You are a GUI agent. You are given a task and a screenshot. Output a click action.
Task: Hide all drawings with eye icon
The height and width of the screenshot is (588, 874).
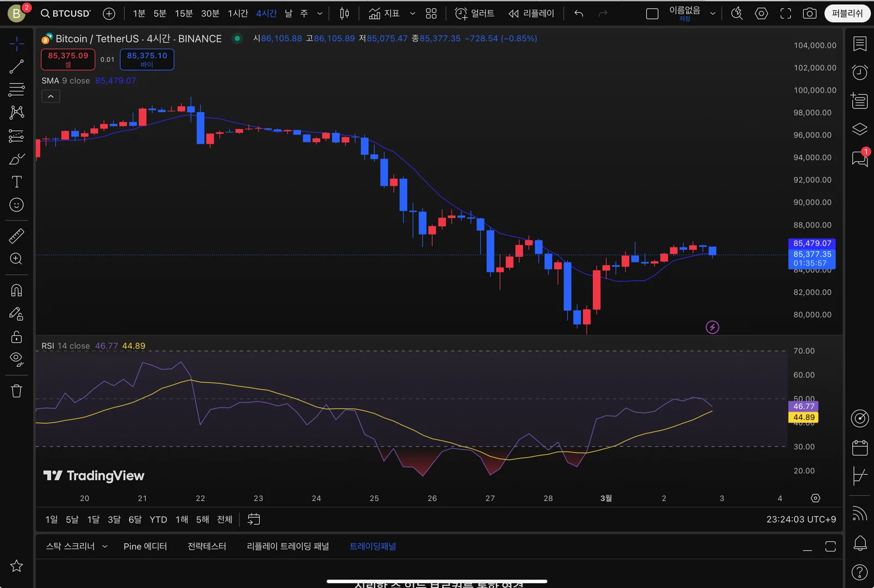coord(16,359)
